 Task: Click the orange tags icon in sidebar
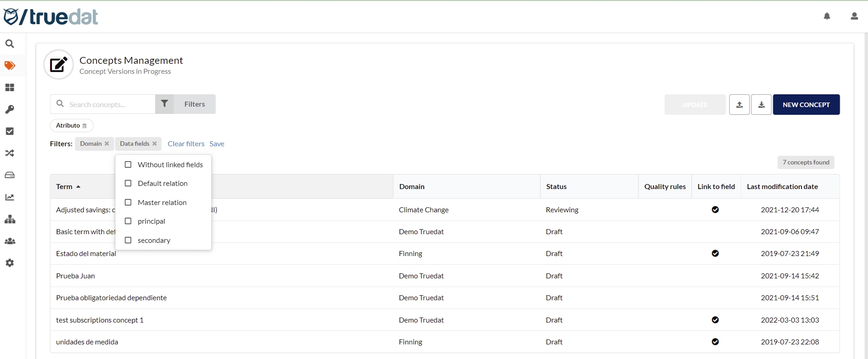[x=10, y=66]
